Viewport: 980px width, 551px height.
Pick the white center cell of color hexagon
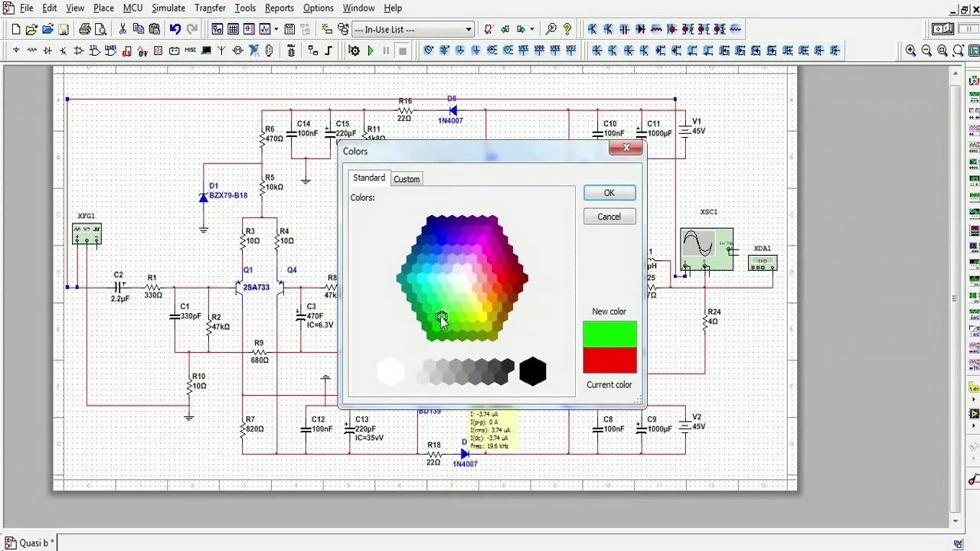point(462,279)
